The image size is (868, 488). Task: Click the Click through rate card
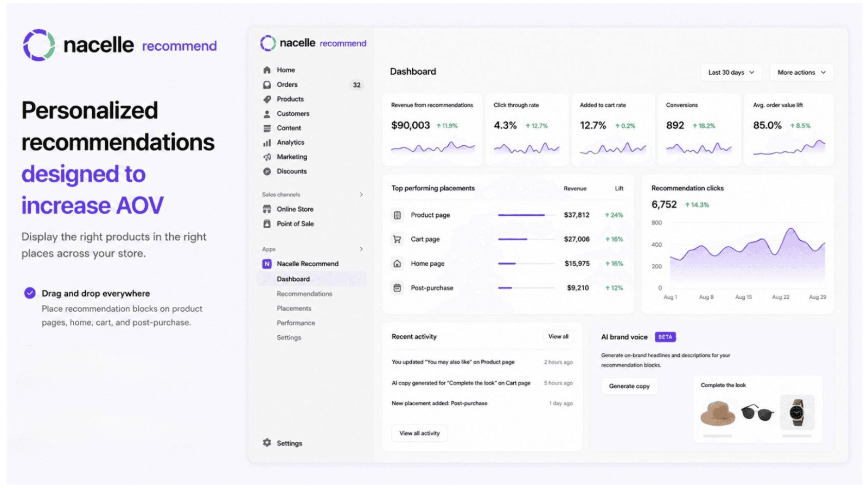(527, 130)
